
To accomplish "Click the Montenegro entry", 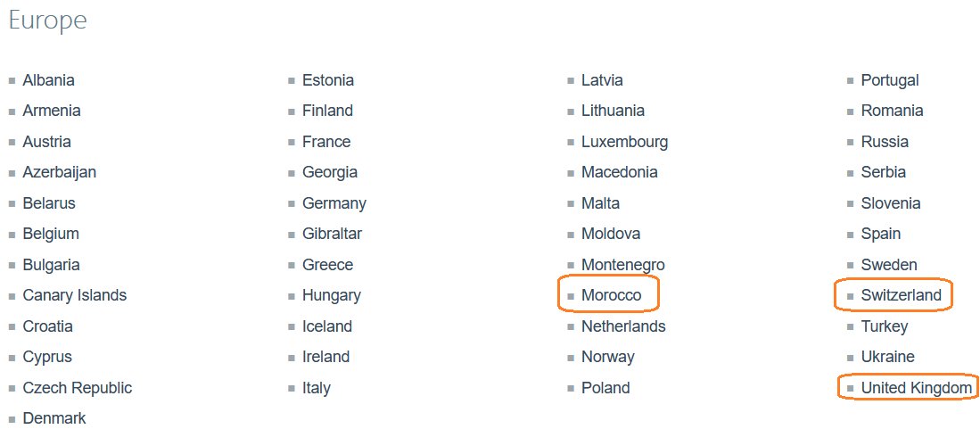I will [x=622, y=265].
